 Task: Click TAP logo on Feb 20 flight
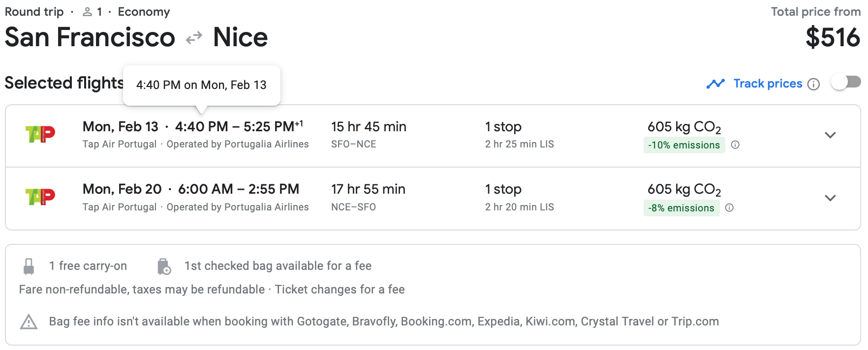[x=40, y=197]
